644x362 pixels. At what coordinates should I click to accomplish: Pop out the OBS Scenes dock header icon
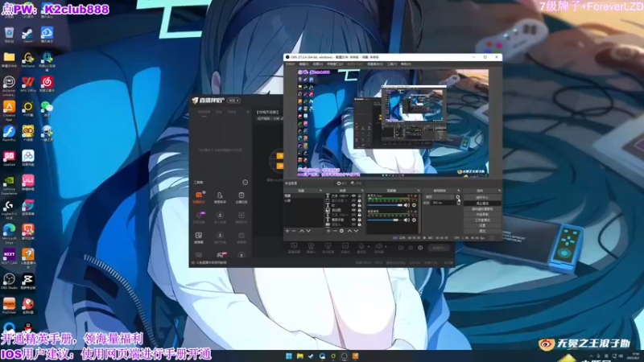tap(320, 191)
